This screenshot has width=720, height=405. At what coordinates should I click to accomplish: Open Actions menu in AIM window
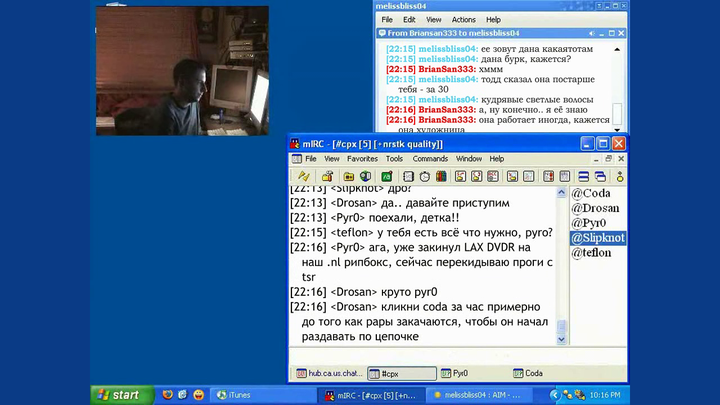[x=463, y=20]
